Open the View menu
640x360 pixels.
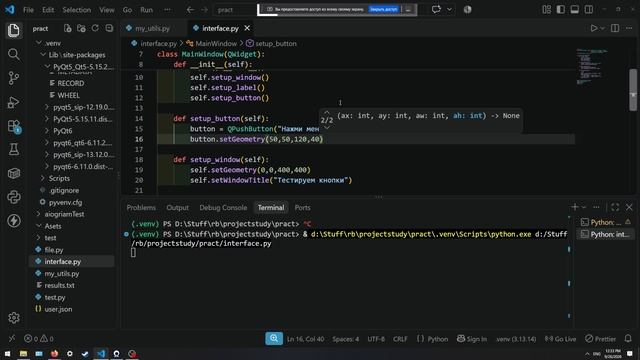(x=107, y=10)
